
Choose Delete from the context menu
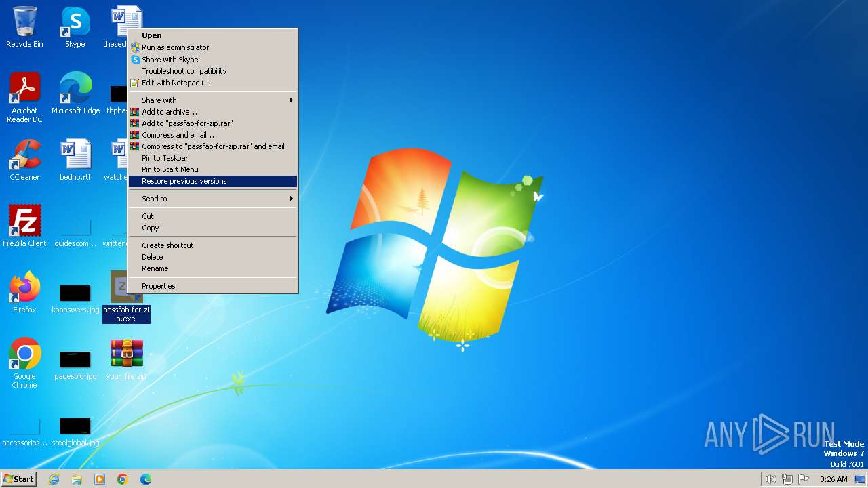coord(213,257)
